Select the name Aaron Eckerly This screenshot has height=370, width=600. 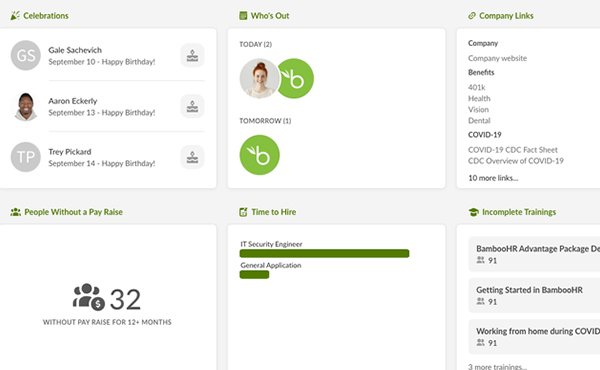73,101
